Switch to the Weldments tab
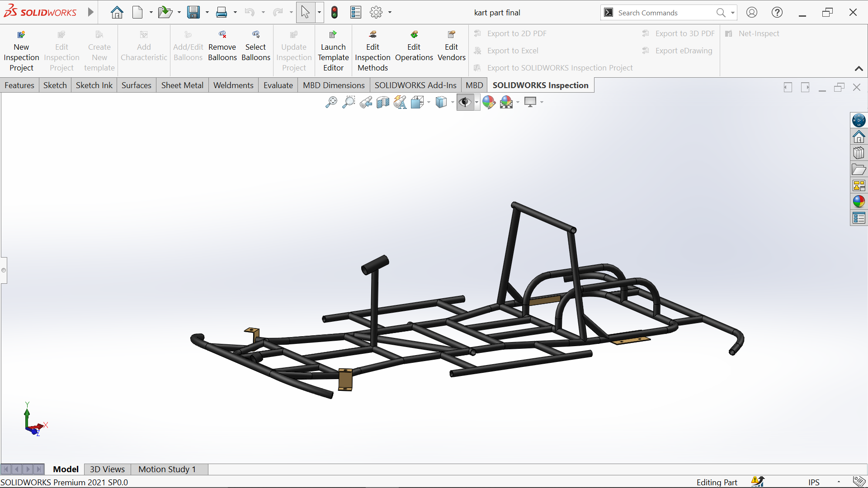 pyautogui.click(x=233, y=85)
